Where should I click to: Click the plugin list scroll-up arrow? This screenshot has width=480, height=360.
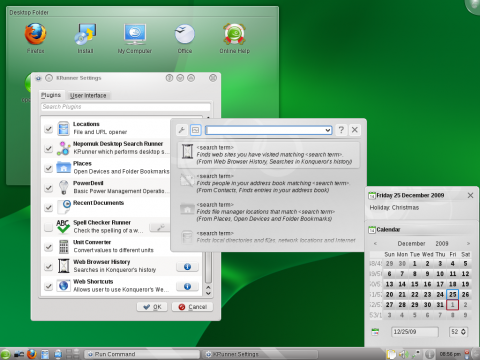pyautogui.click(x=208, y=287)
